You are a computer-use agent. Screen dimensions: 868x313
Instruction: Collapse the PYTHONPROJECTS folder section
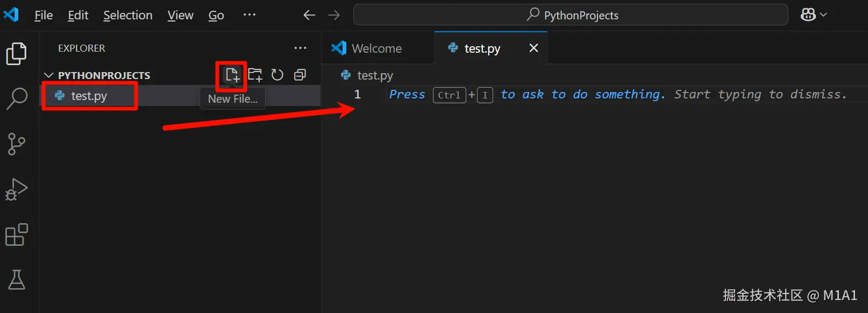pos(49,75)
